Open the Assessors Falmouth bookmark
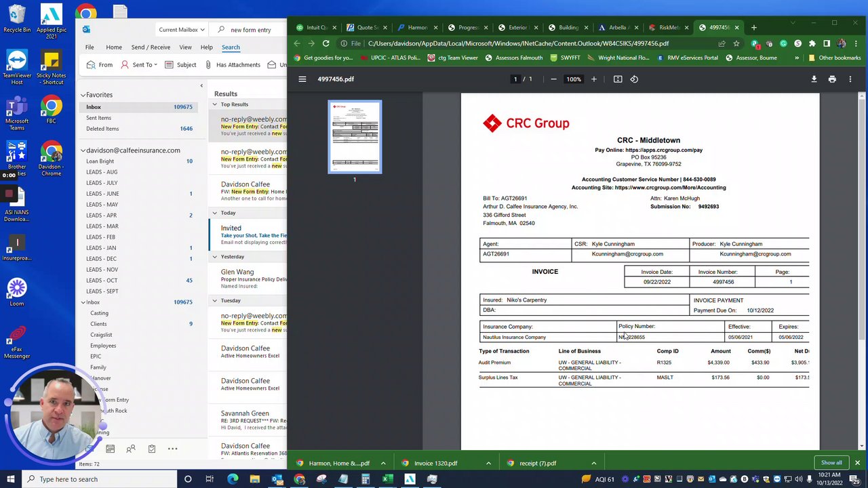This screenshot has height=488, width=868. (x=513, y=58)
